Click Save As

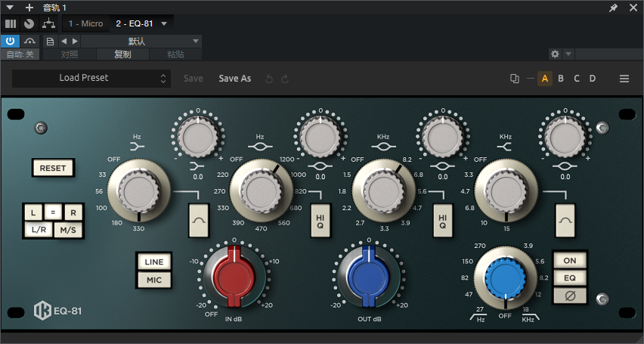pos(235,79)
